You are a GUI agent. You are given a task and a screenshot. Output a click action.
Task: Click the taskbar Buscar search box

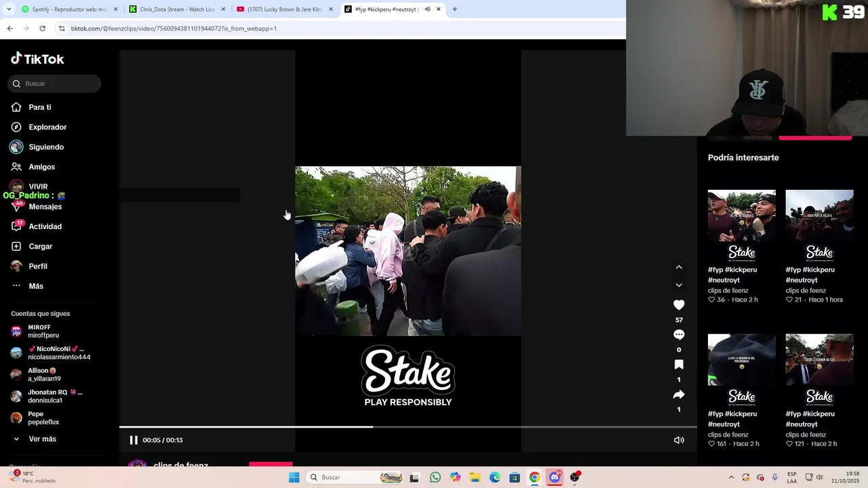pos(355,477)
